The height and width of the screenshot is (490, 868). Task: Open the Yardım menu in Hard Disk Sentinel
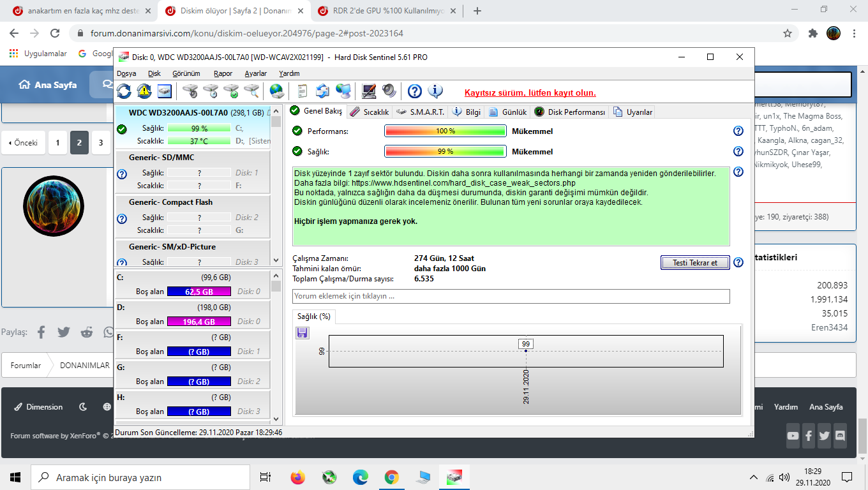click(x=290, y=73)
